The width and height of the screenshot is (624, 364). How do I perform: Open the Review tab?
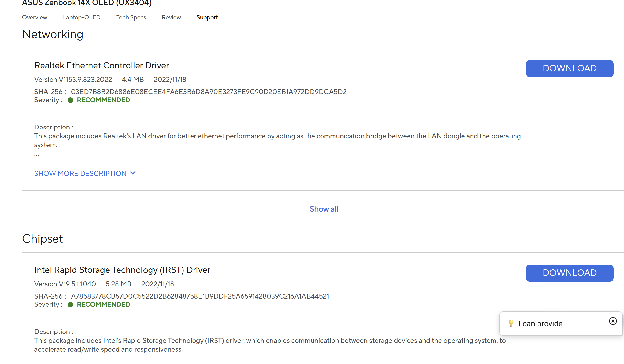pyautogui.click(x=171, y=17)
